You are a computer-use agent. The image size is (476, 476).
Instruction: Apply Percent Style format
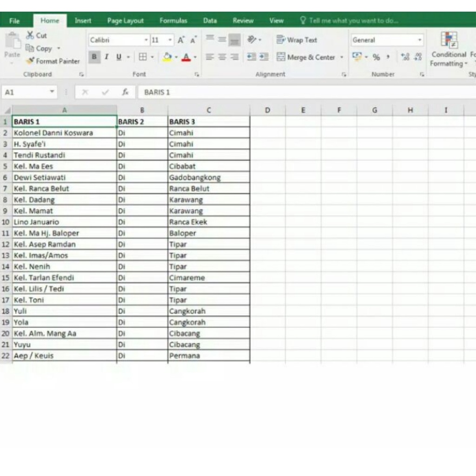(377, 57)
